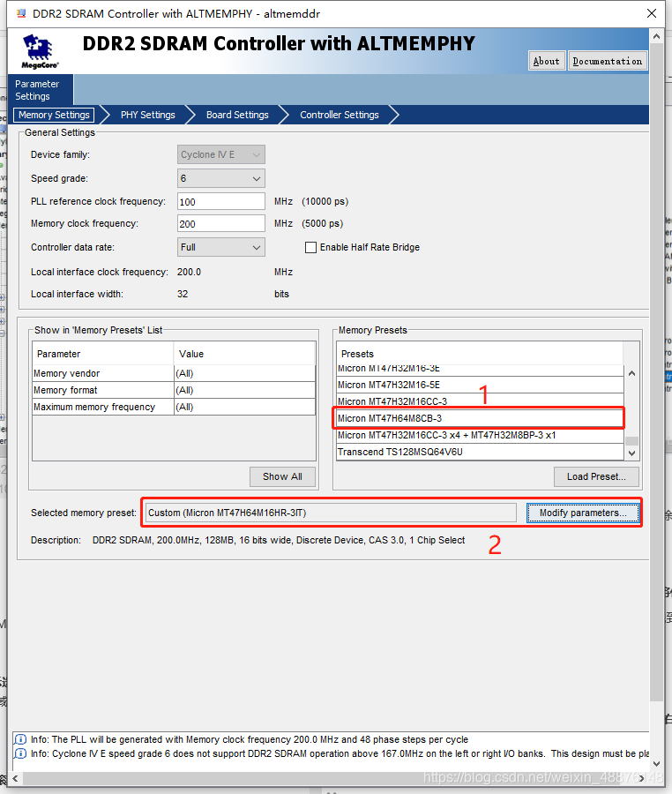The height and width of the screenshot is (794, 672).
Task: Open the Speed grade dropdown
Action: tap(221, 178)
